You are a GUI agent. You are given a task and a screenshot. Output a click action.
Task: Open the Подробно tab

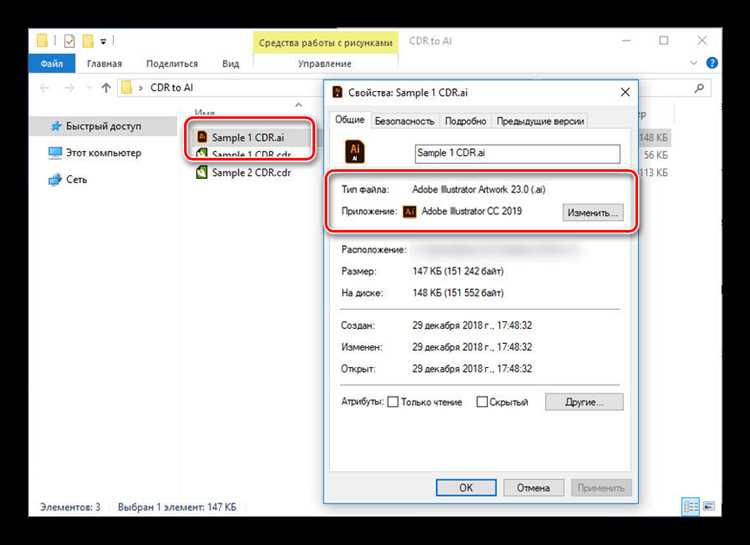465,121
